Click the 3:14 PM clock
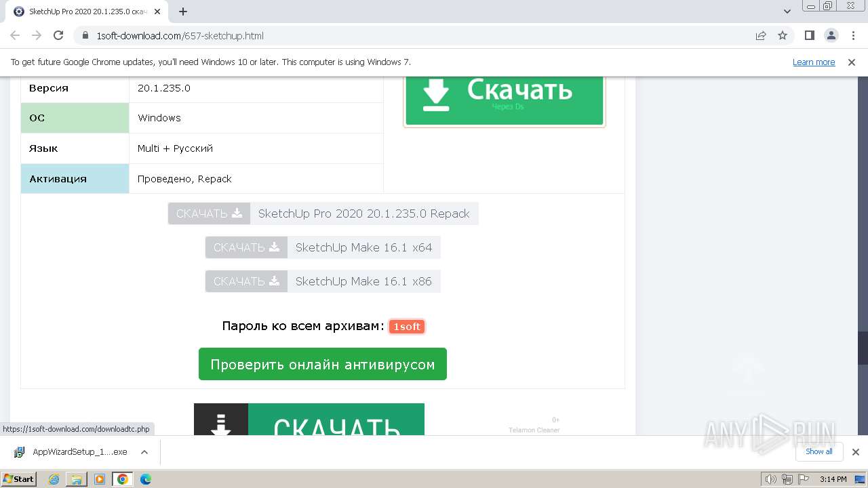Screen dimensions: 868x488 pyautogui.click(x=833, y=479)
